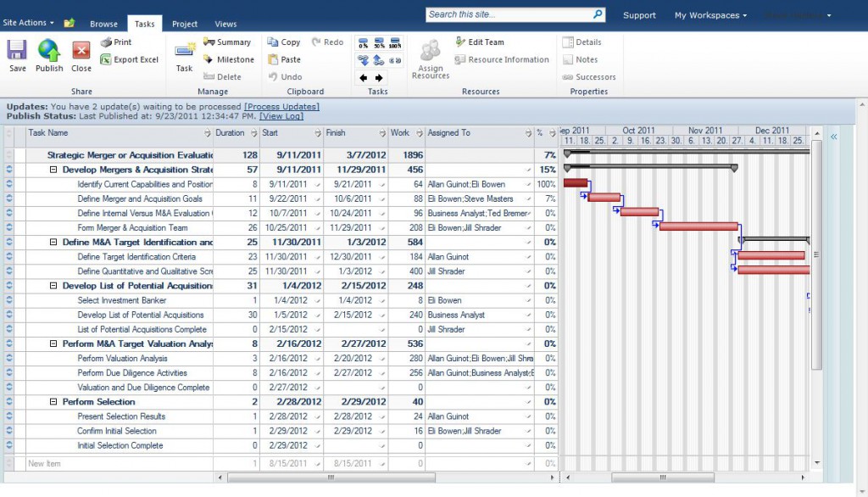Set task progress to 50%

378,42
